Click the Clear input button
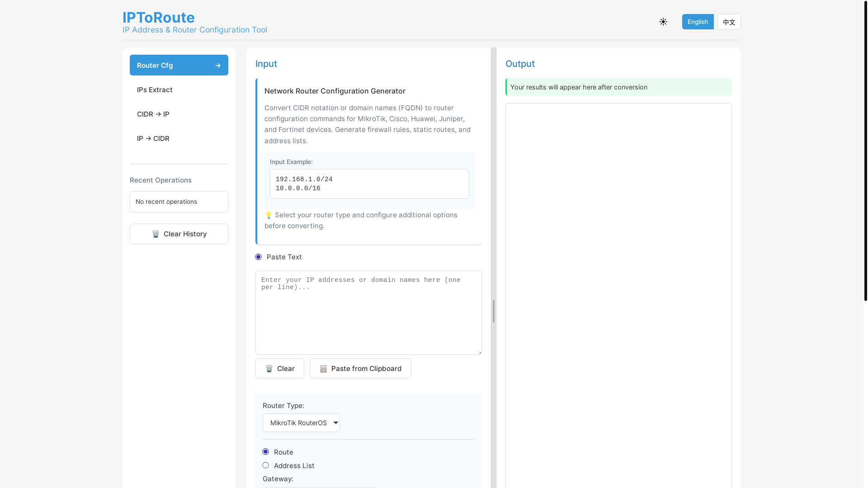Screen dimensions: 868x488 [x=280, y=369]
